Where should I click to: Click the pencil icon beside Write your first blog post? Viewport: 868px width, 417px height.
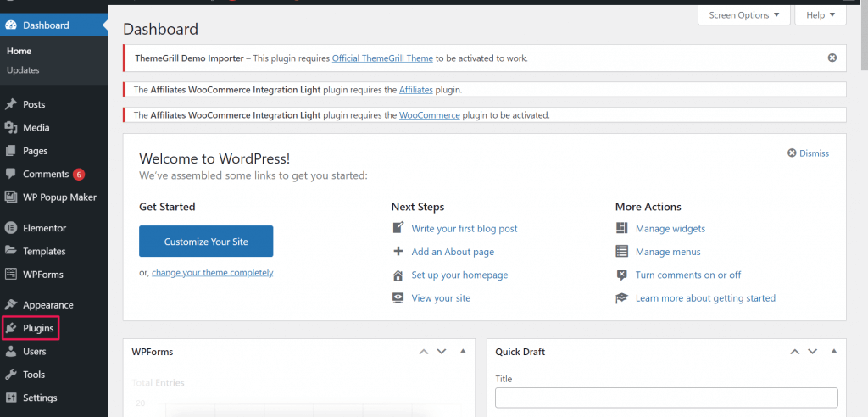(398, 228)
